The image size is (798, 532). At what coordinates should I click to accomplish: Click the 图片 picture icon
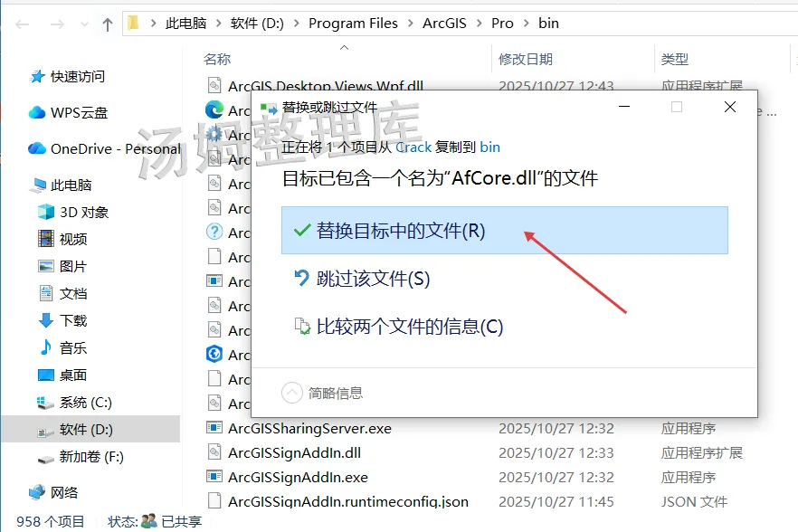tap(46, 266)
